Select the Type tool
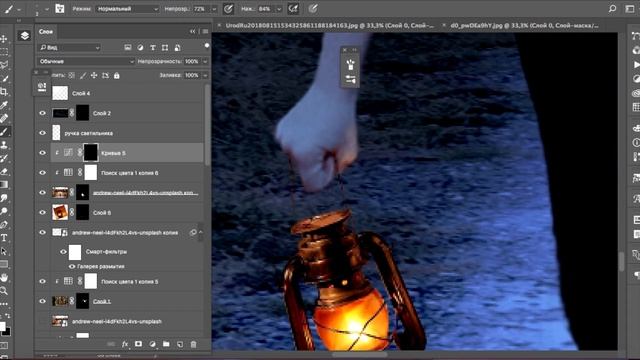The image size is (640, 360). [4, 238]
